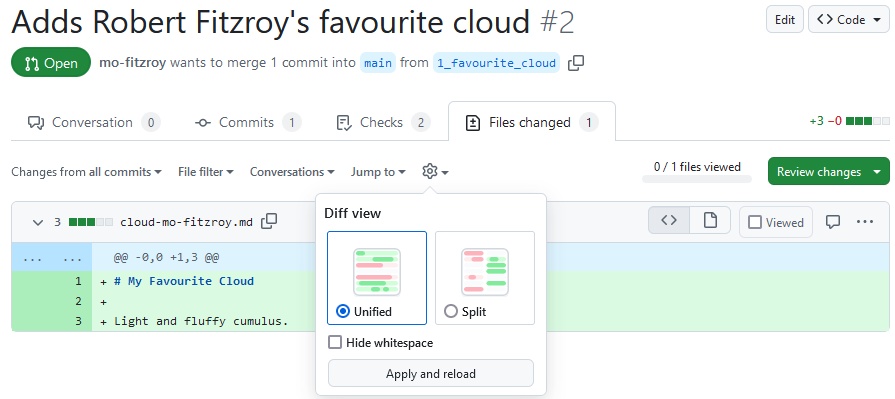Viewport: 895px width, 399px height.
Task: Switch to source diff view icon
Action: click(669, 220)
